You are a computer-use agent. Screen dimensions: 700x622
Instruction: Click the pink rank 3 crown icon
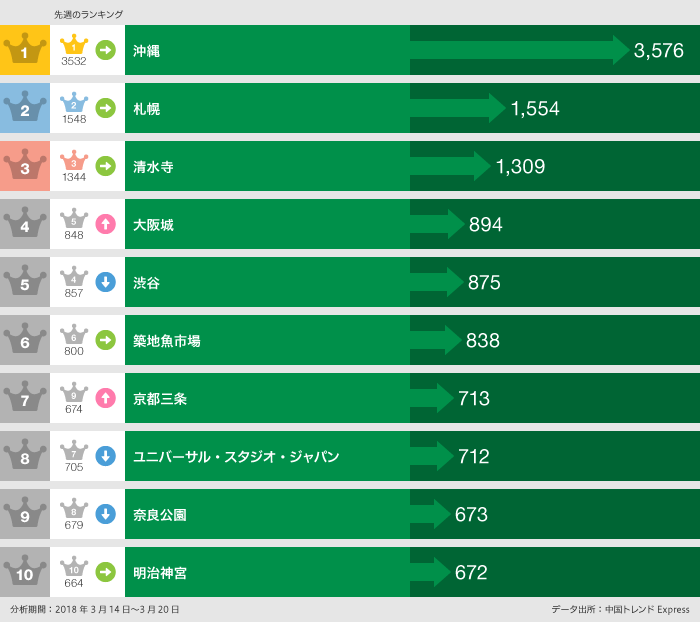(x=24, y=165)
